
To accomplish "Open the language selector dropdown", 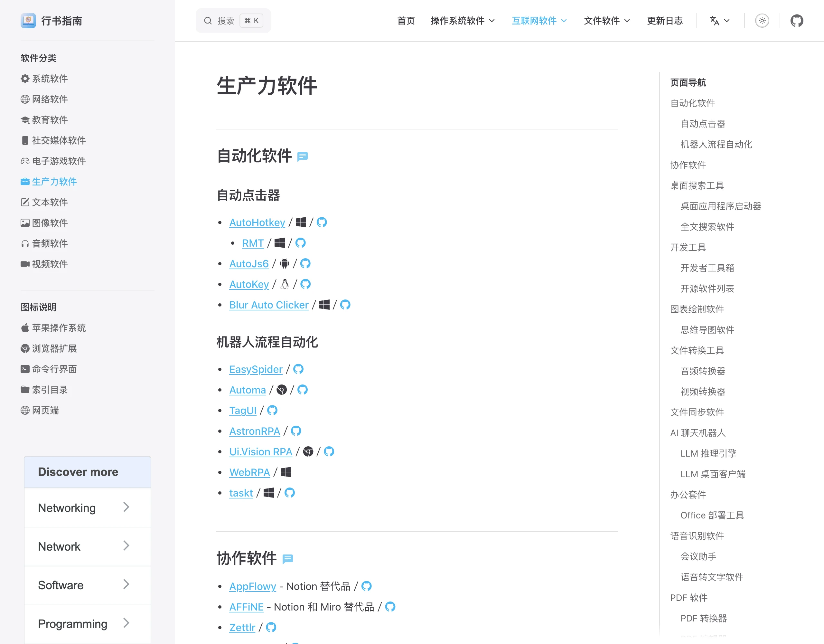I will [719, 21].
